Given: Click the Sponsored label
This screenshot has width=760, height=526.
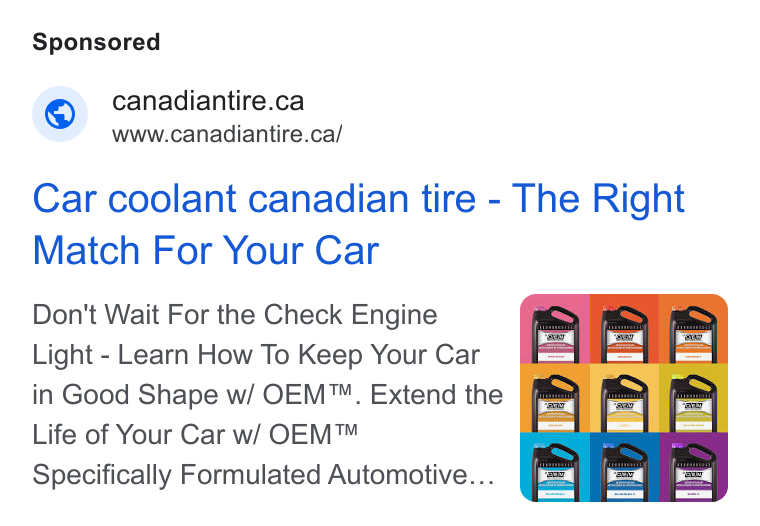Looking at the screenshot, I should click(96, 42).
